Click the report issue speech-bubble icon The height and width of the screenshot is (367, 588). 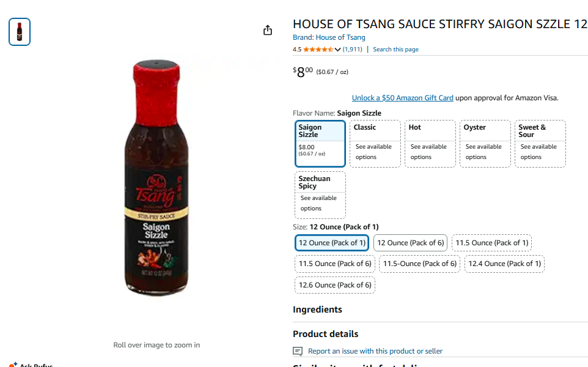click(298, 351)
